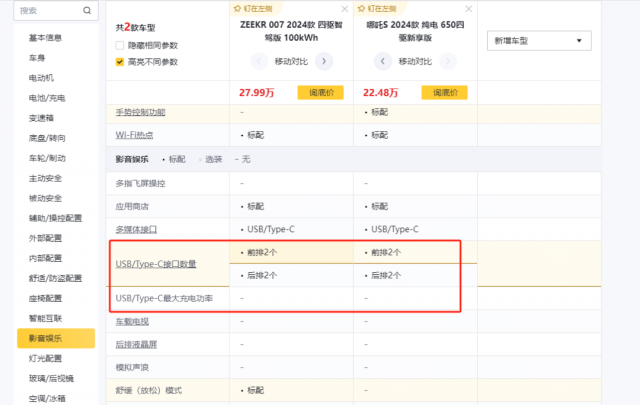The height and width of the screenshot is (405, 640).
Task: Click 询底价 button for the 22.48万 car
Action: tap(444, 93)
